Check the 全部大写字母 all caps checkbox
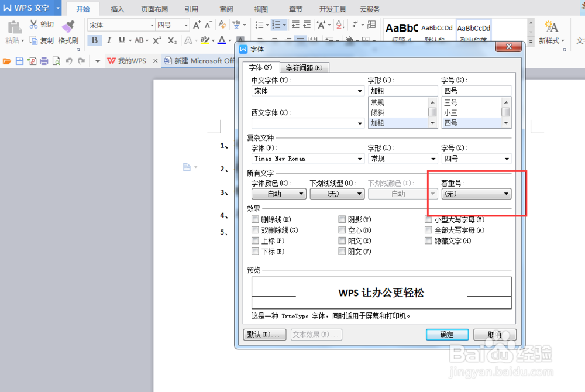The height and width of the screenshot is (392, 585). click(428, 230)
